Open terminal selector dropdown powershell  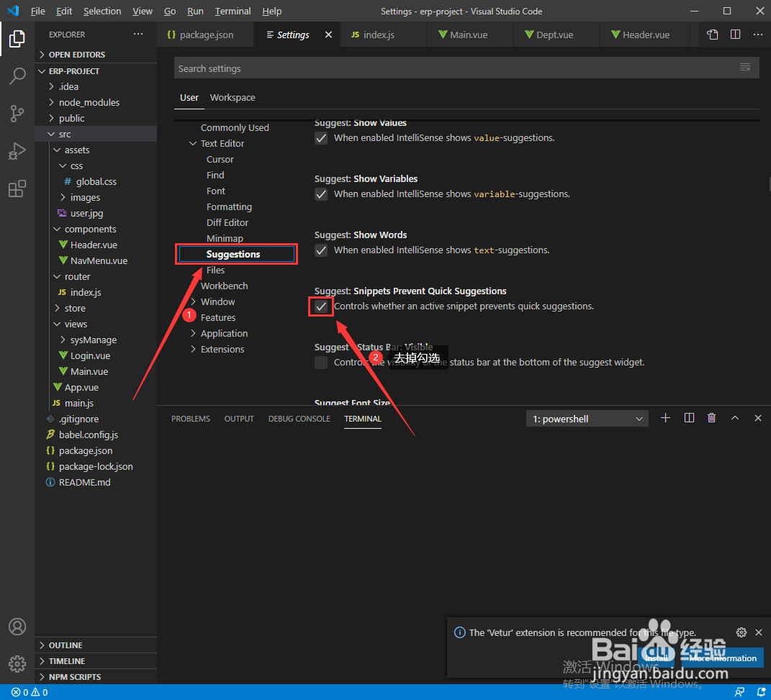[x=587, y=419]
